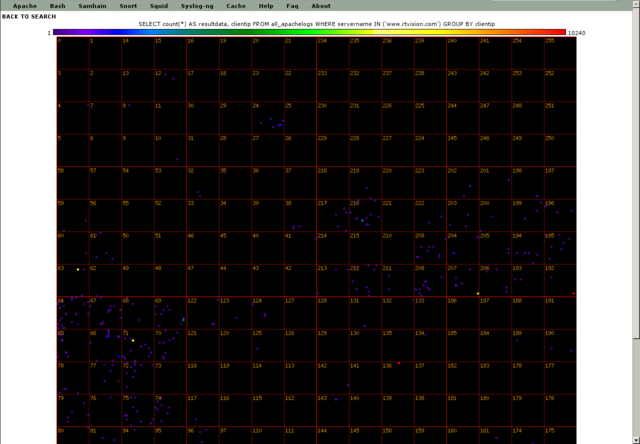640x444 pixels.
Task: Open the grid cell labeled 64
Action: click(73, 313)
